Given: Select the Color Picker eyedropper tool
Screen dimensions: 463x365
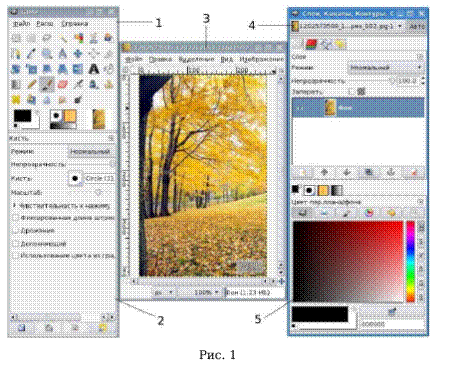Looking at the screenshot, I should 31,54.
